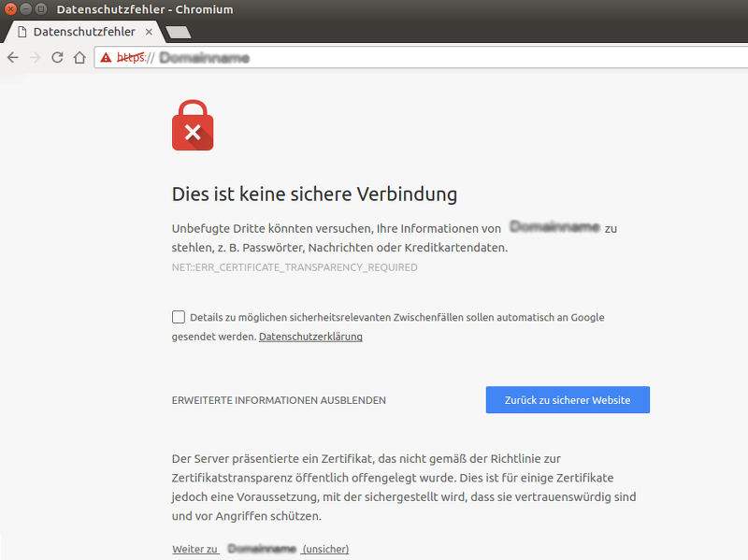
Task: Select the Datenschutzfehler tab
Action: (84, 32)
